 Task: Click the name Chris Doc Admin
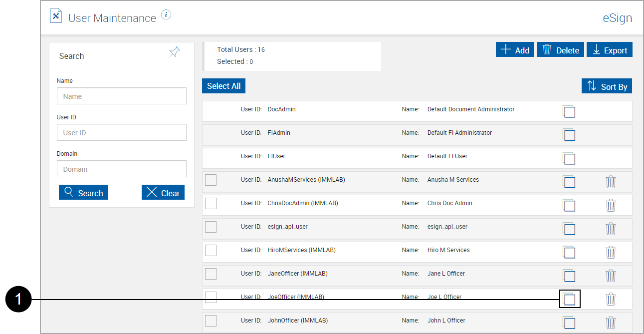click(449, 203)
